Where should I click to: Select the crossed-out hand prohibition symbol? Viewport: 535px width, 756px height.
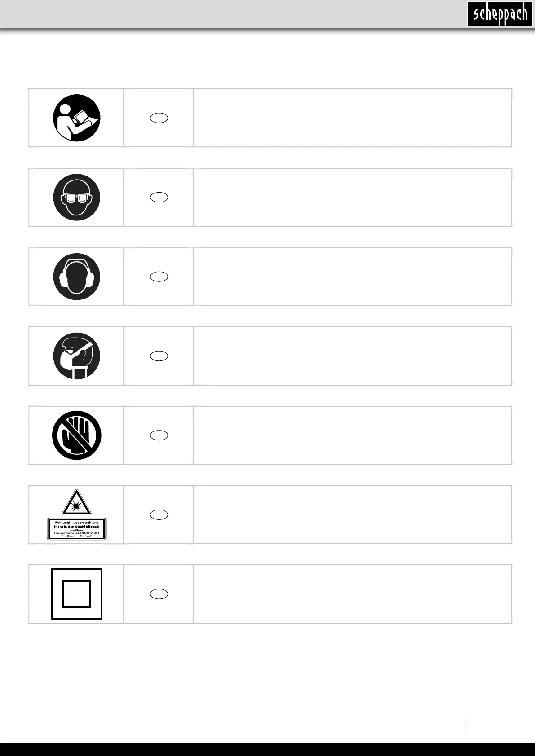(76, 435)
